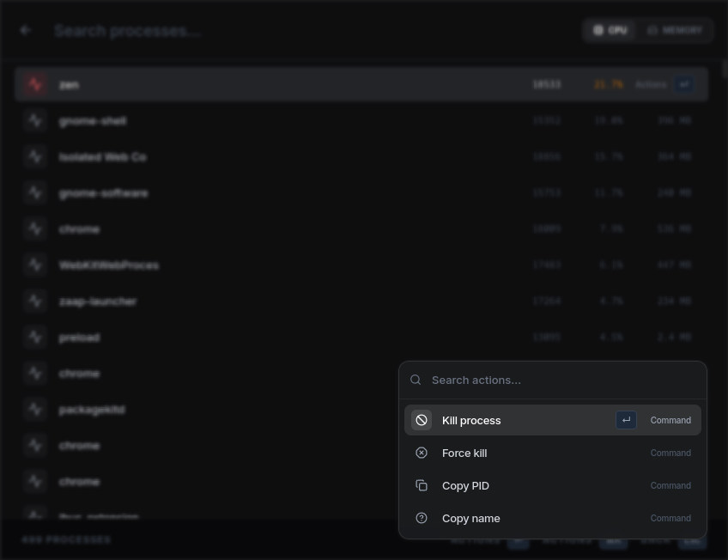The width and height of the screenshot is (728, 560).
Task: Click the Force kill X-circle icon
Action: (x=422, y=453)
